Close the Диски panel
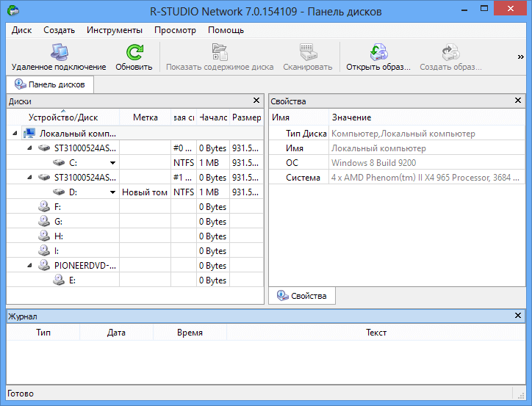 (256, 101)
